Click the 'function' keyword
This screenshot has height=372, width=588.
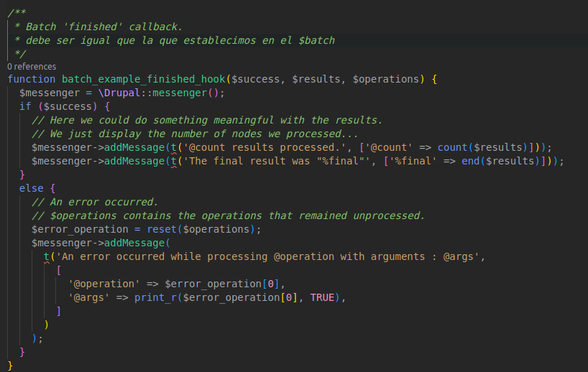tap(32, 79)
